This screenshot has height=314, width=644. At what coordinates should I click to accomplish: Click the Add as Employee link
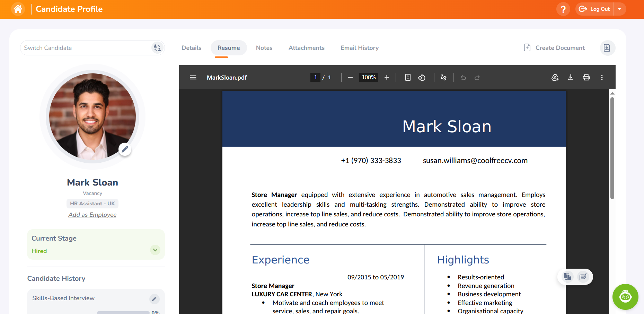pos(92,215)
